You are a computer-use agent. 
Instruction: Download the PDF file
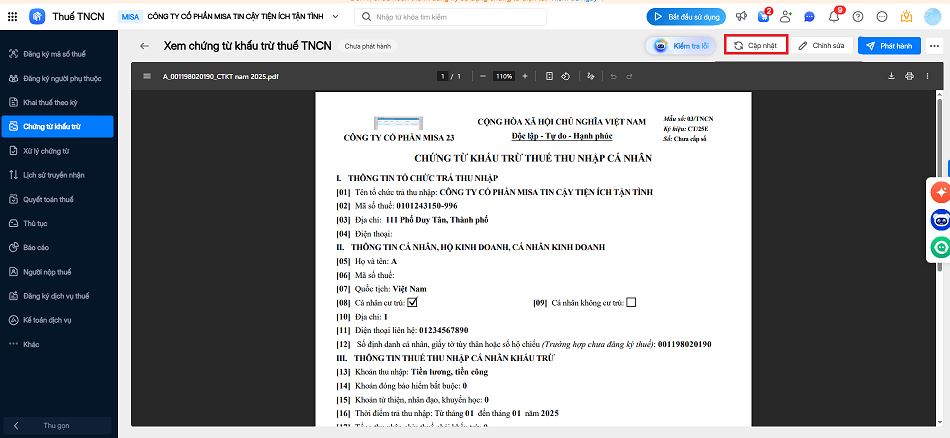tap(891, 76)
